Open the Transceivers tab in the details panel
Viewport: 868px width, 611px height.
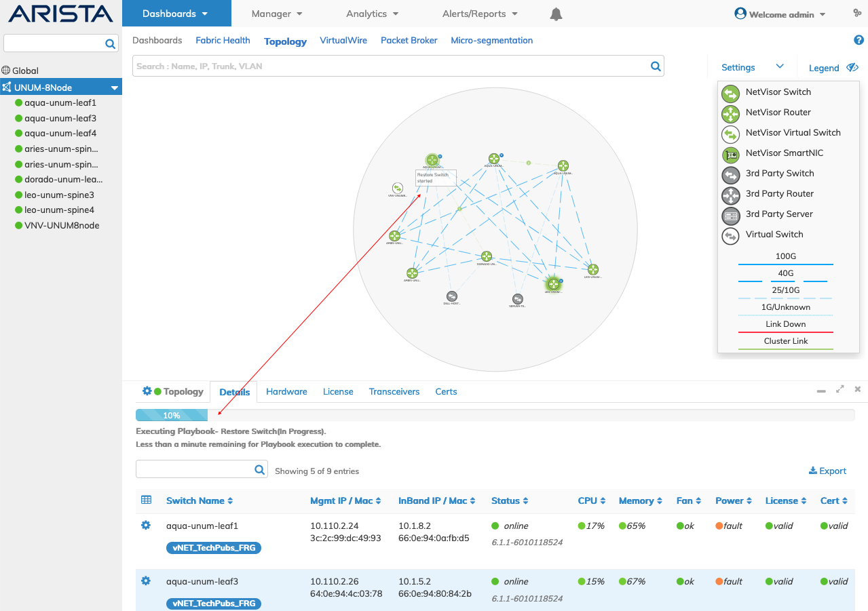pos(394,391)
